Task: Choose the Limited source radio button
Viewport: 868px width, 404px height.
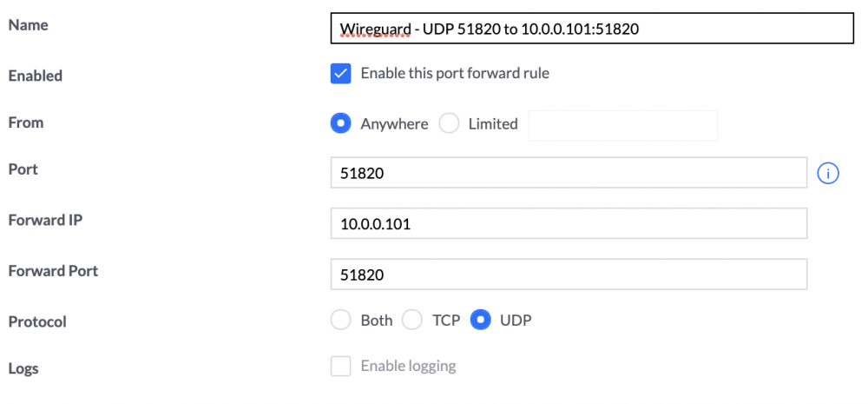Action: coord(449,123)
